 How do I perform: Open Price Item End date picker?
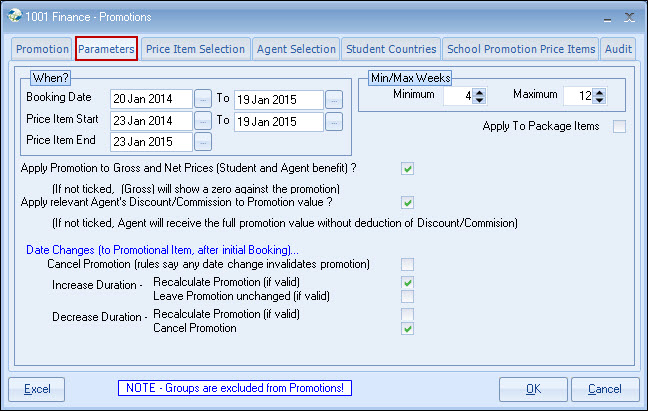(x=203, y=141)
